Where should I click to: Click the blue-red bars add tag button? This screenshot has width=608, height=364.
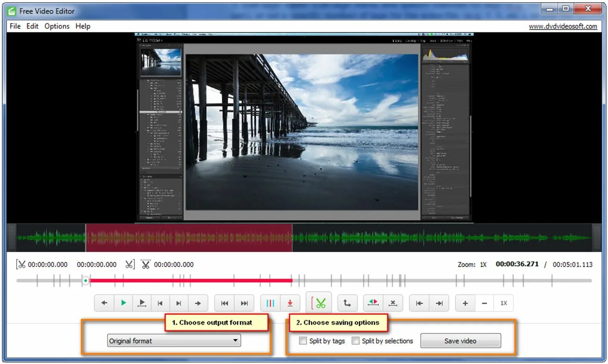pos(270,303)
